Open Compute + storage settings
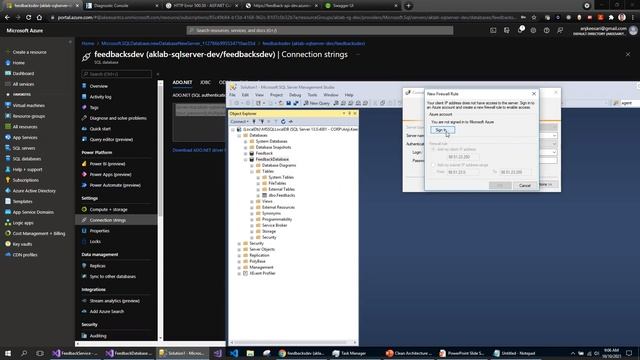 click(x=109, y=209)
